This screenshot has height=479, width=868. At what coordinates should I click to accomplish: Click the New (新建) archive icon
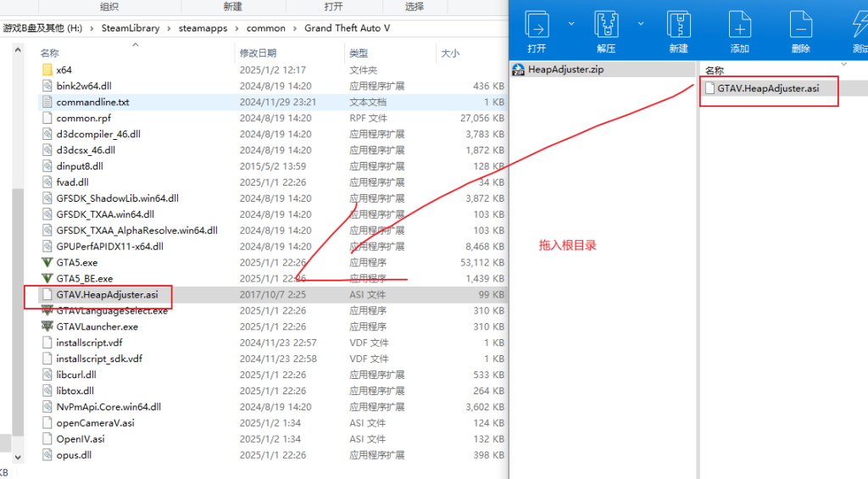click(678, 25)
